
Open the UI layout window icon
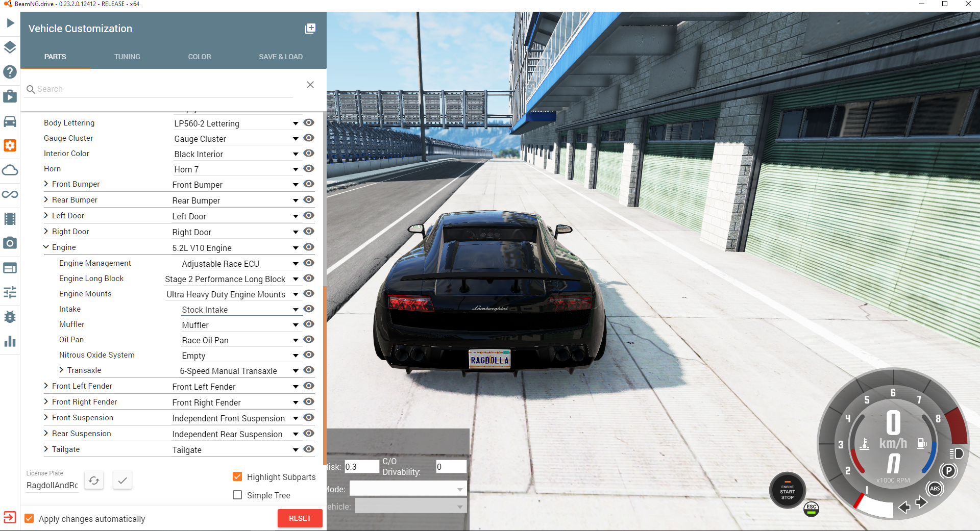(10, 268)
